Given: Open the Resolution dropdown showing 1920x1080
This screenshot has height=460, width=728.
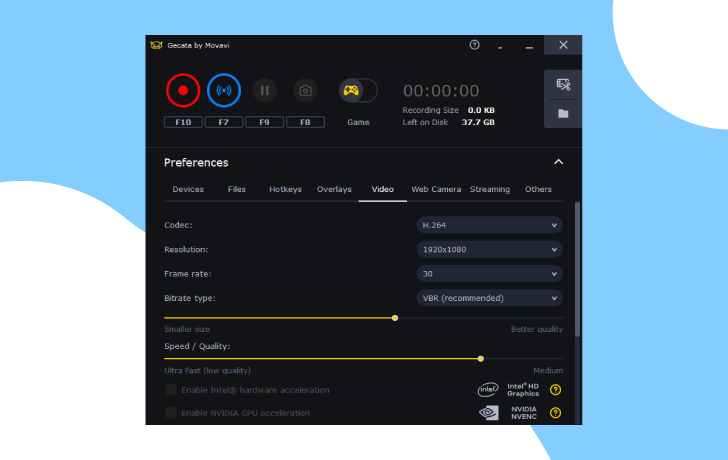Looking at the screenshot, I should 489,249.
